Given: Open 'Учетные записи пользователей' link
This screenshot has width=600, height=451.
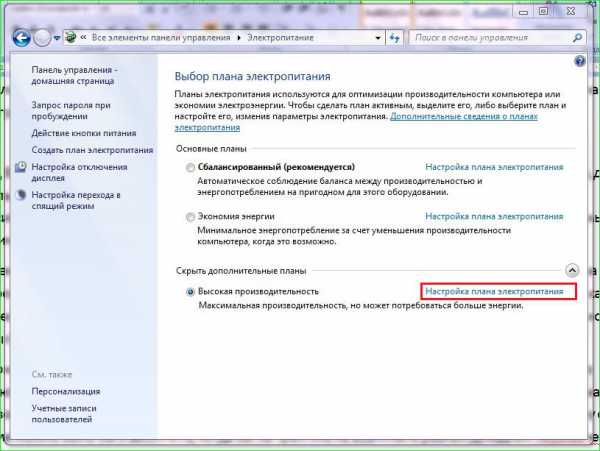Looking at the screenshot, I should click(64, 414).
